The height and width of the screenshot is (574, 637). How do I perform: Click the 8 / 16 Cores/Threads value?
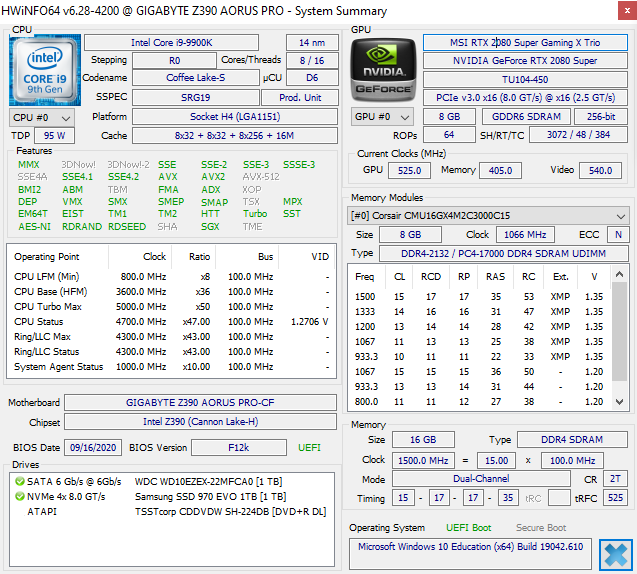coord(312,61)
